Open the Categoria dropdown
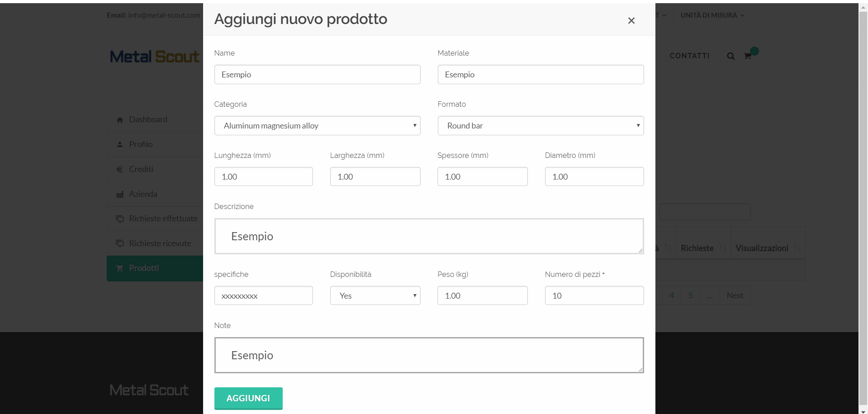The height and width of the screenshot is (414, 868). coord(317,125)
